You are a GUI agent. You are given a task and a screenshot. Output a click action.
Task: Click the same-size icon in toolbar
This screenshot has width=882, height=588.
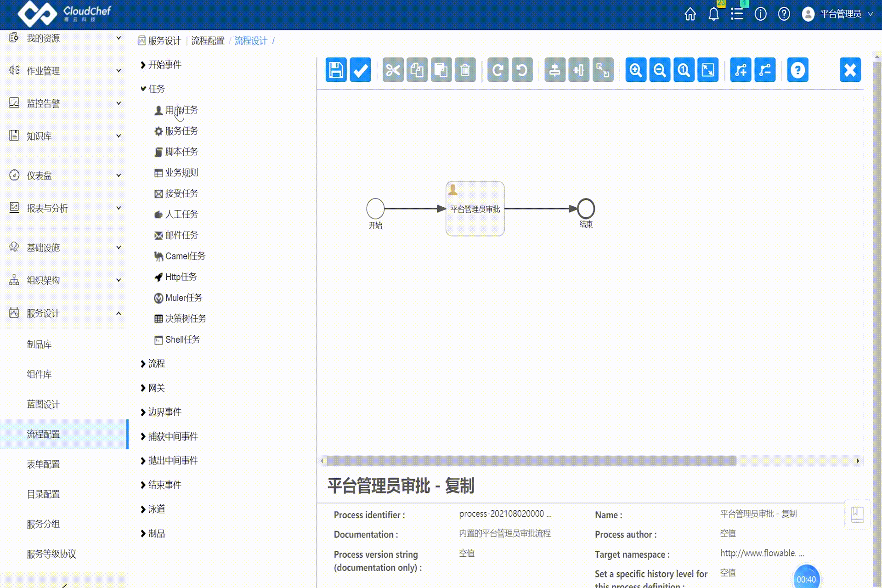pos(603,70)
